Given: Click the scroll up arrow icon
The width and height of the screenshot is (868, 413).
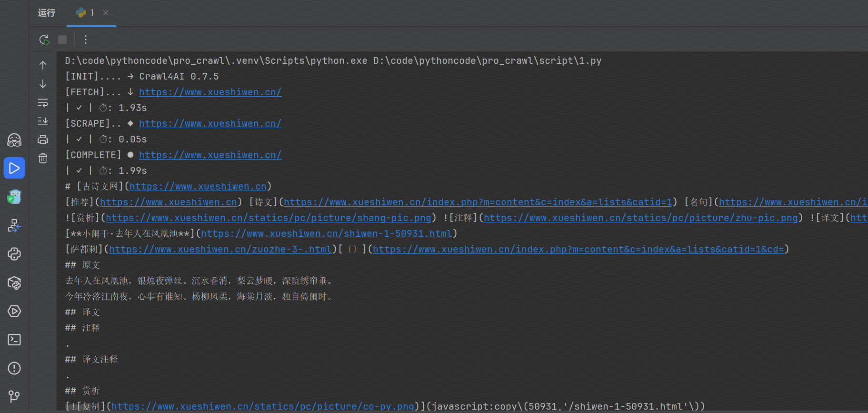Looking at the screenshot, I should click(43, 65).
